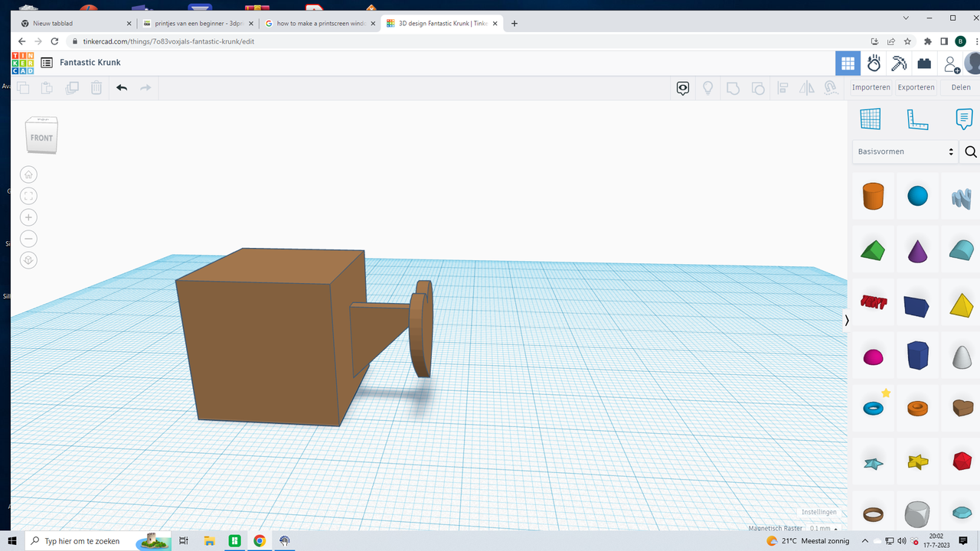
Task: Select the Notes tool icon
Action: [964, 119]
